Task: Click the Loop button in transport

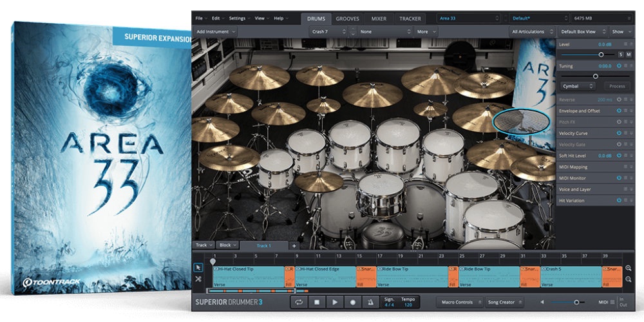Action: pos(299,301)
